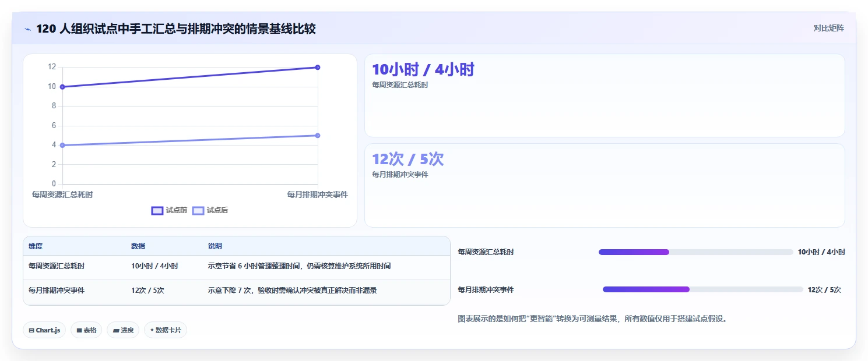
Task: Select the 每月排期冲突事件 table row cell
Action: [x=57, y=290]
